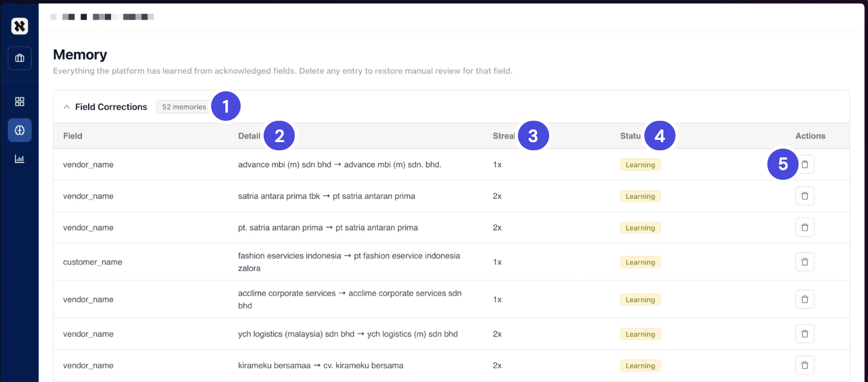This screenshot has width=868, height=382.
Task: Click Learning status for acclime corporate services
Action: click(640, 300)
